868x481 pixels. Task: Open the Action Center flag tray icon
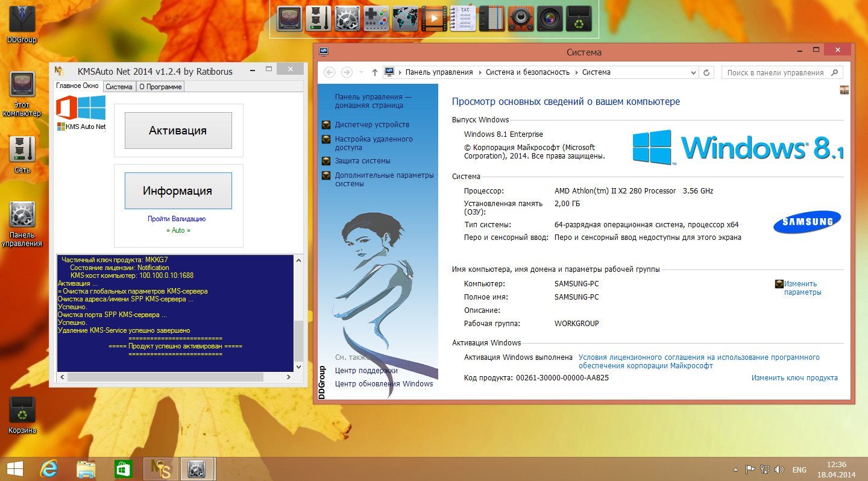pos(750,470)
